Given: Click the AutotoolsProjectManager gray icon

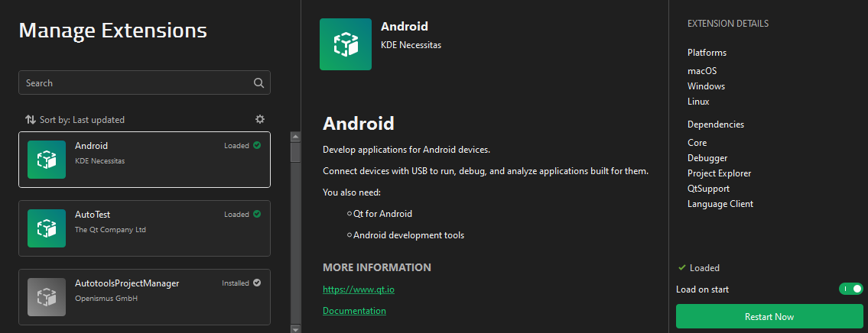Looking at the screenshot, I should coord(47,297).
